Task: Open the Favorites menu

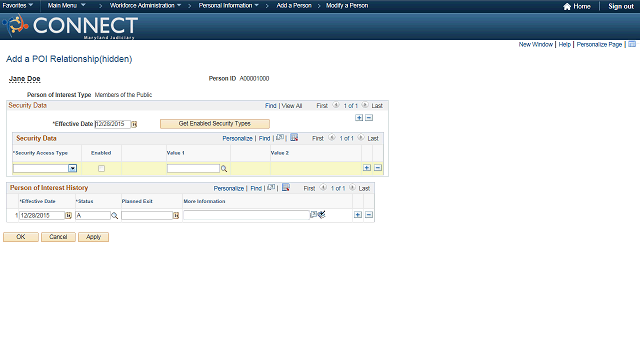Action: (x=18, y=5)
